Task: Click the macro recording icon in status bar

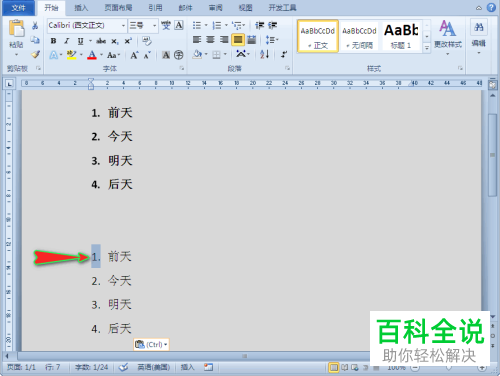Action: tap(209, 367)
